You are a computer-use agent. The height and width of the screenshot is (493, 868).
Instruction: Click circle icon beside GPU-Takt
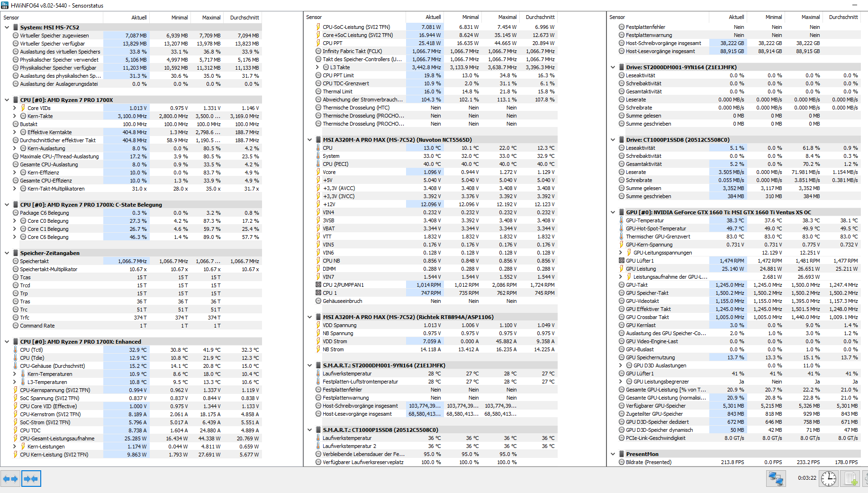(x=622, y=285)
